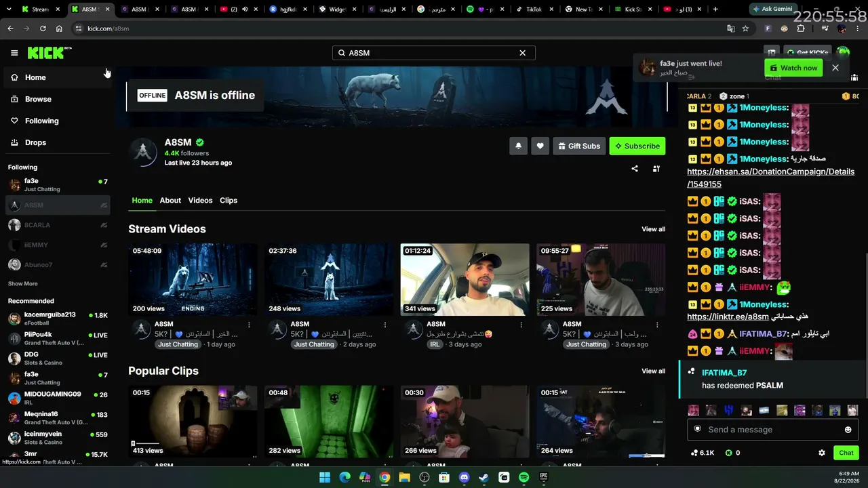The width and height of the screenshot is (868, 488).
Task: Select the channel Home tab
Action: [142, 201]
